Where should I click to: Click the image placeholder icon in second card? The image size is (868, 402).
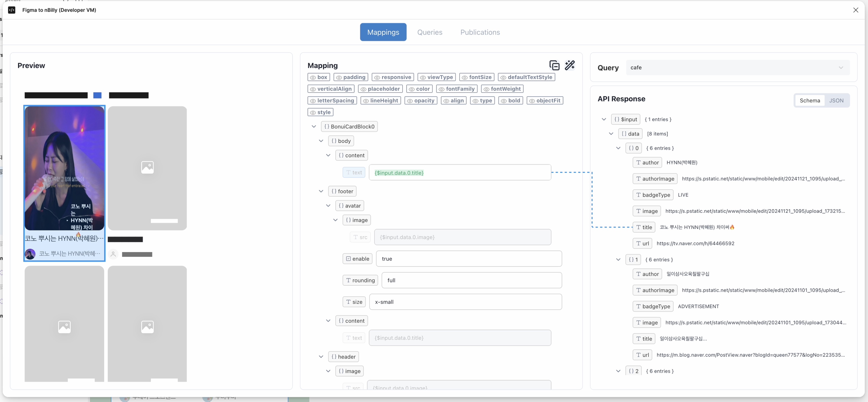147,167
